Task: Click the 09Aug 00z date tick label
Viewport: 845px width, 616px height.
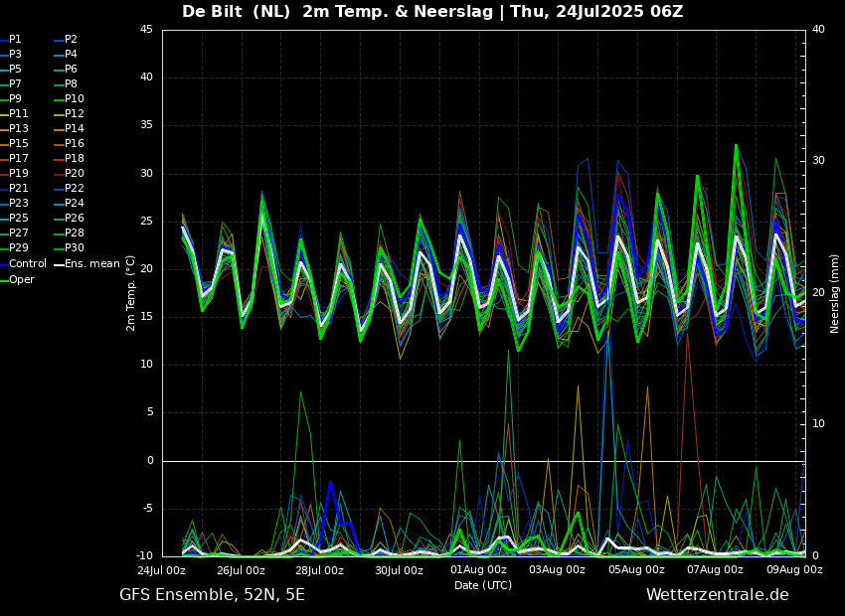Action: (x=794, y=570)
